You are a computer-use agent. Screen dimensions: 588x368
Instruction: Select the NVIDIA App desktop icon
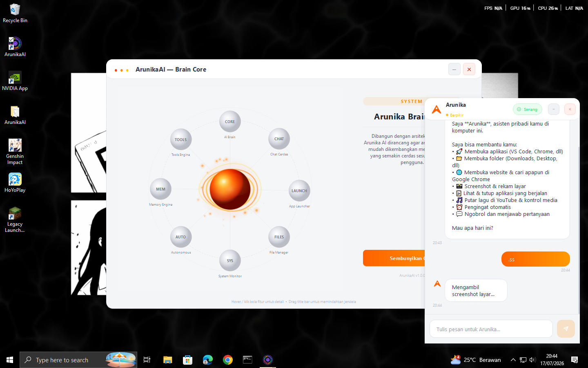point(15,81)
